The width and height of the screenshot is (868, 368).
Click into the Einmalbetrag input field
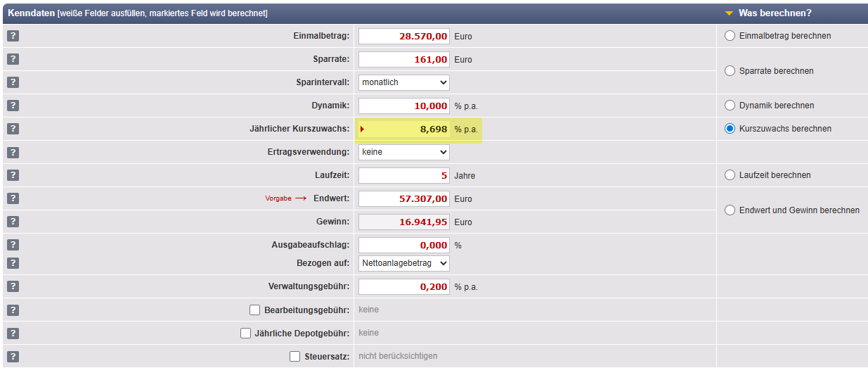coord(403,37)
